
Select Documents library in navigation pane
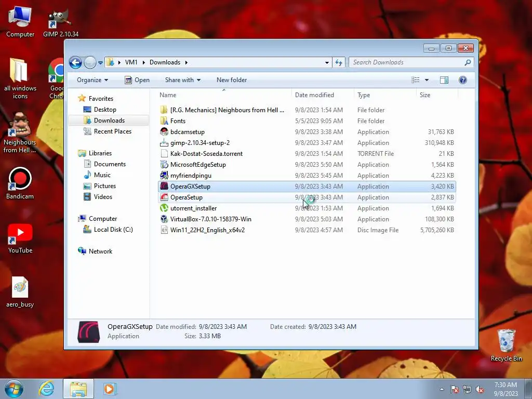[110, 164]
